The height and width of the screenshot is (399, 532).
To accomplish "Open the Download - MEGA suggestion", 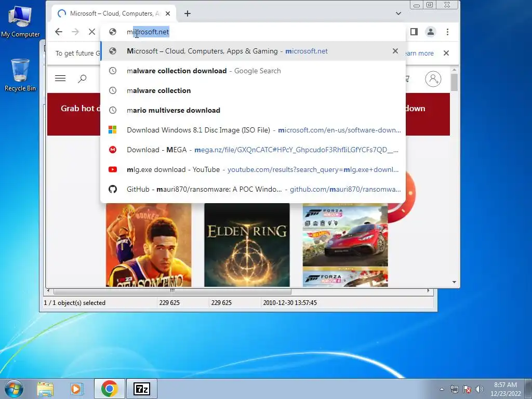I will (253, 150).
